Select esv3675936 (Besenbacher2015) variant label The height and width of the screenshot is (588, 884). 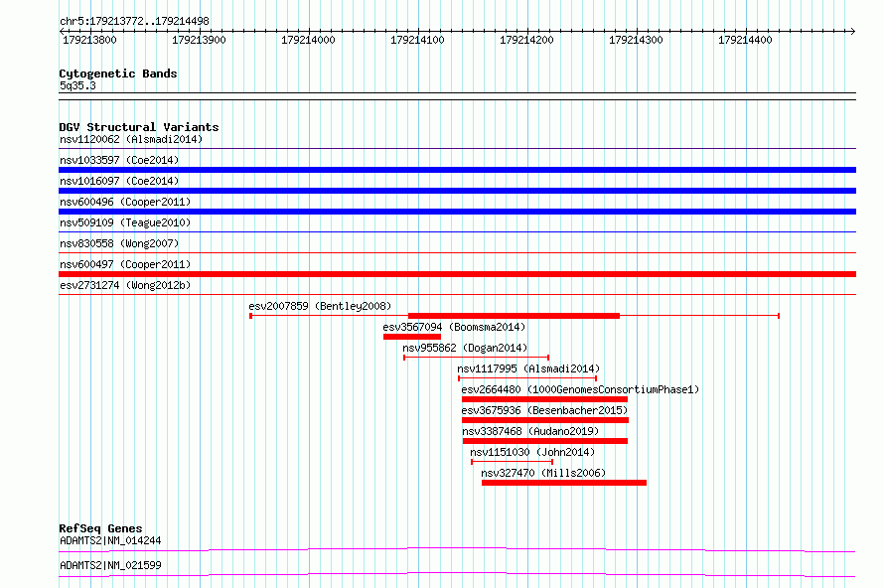[x=544, y=410]
